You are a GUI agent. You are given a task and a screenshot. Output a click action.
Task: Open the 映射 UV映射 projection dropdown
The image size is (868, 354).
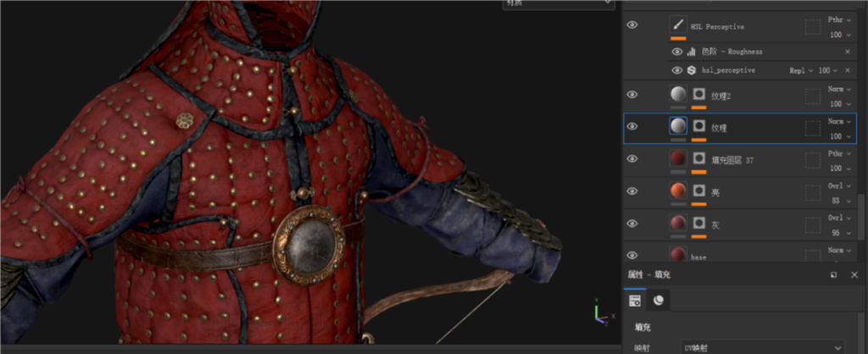pos(762,347)
